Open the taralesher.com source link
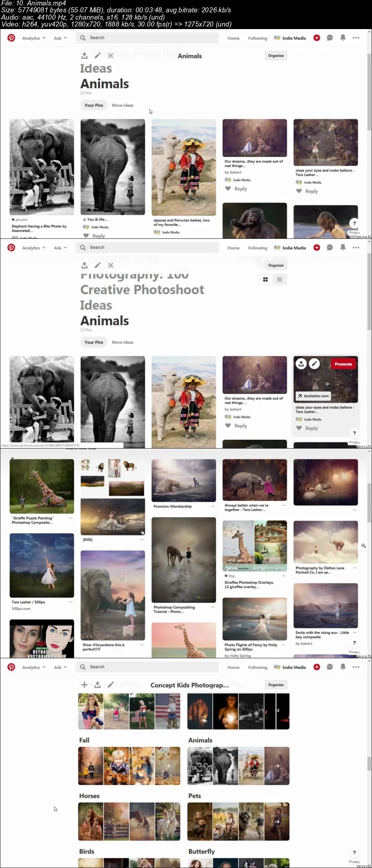Image resolution: width=372 pixels, height=868 pixels. click(313, 396)
